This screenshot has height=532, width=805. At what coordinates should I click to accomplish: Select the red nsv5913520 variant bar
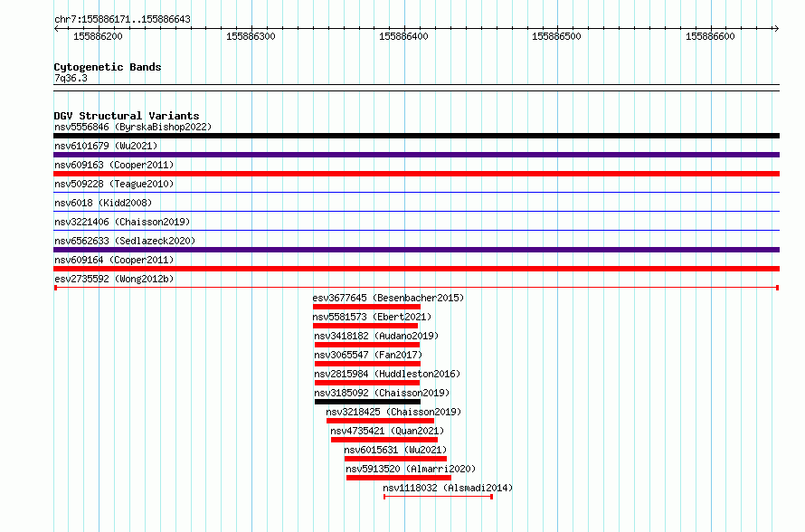pyautogui.click(x=399, y=478)
